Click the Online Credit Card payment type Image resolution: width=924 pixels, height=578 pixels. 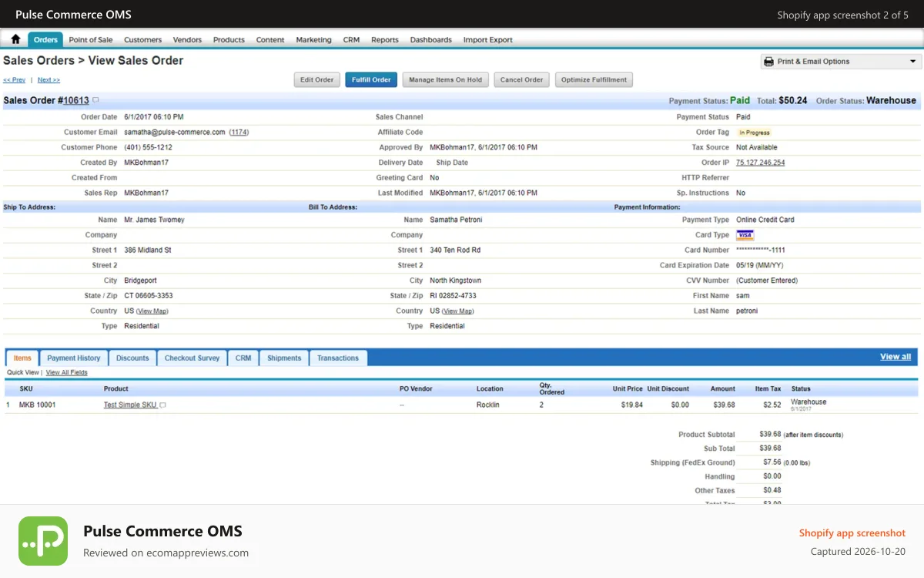[765, 220]
